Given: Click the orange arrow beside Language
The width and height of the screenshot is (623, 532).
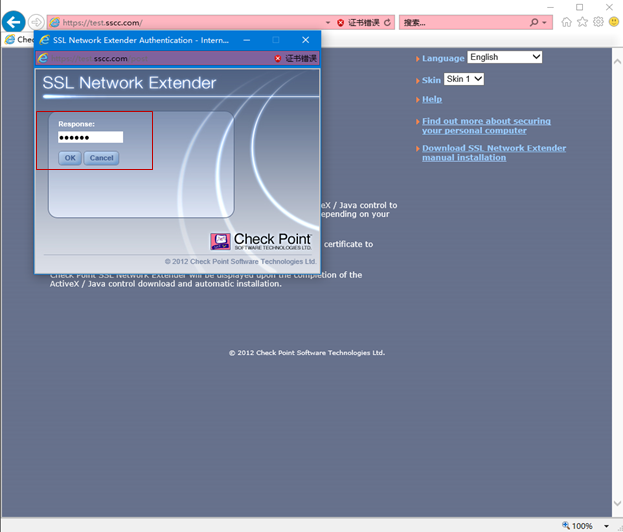Looking at the screenshot, I should point(418,59).
